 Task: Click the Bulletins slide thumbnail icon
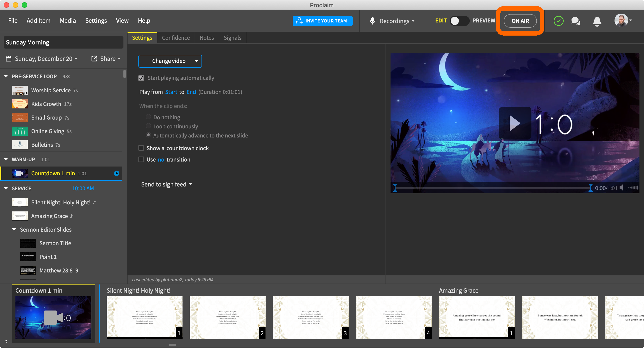tap(20, 145)
